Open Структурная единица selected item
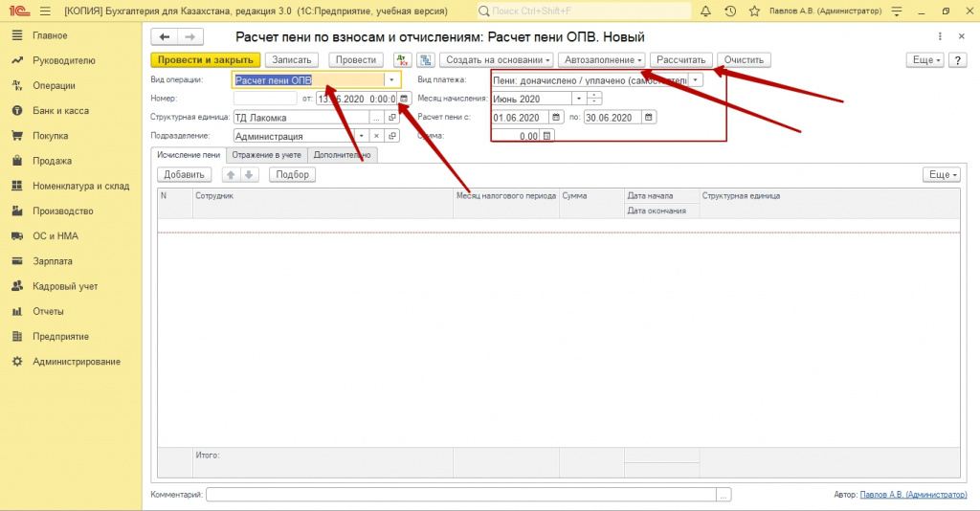This screenshot has height=511, width=980. pyautogui.click(x=392, y=118)
